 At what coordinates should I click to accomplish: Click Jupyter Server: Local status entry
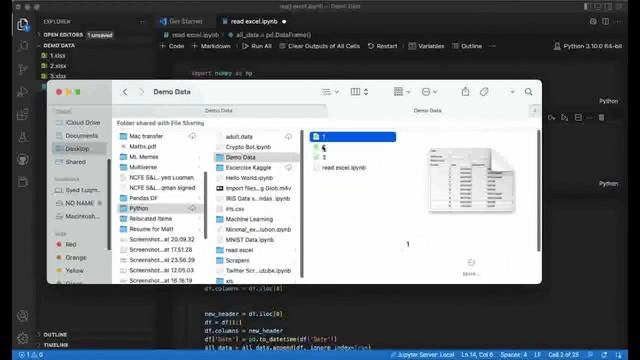422,355
